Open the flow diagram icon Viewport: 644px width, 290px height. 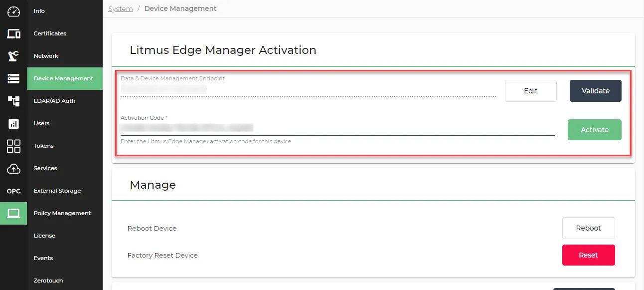pyautogui.click(x=13, y=101)
